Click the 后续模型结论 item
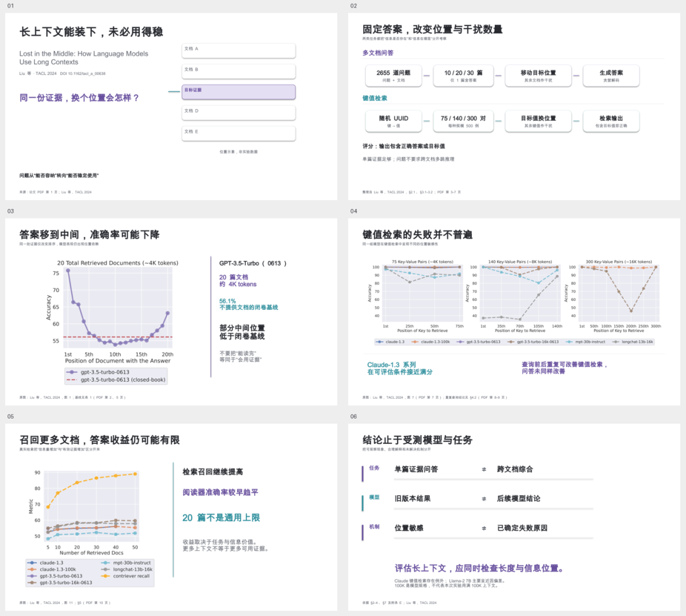Screen dimensions: 686x616 point(518,499)
